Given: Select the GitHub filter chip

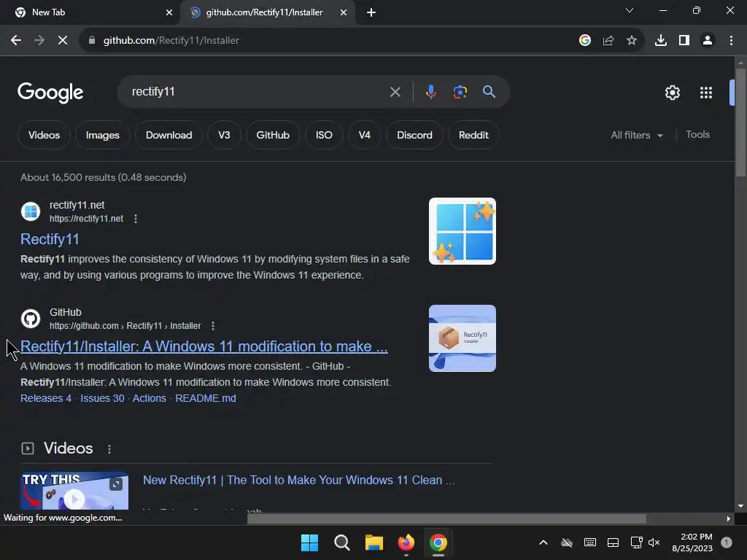Looking at the screenshot, I should point(273,135).
